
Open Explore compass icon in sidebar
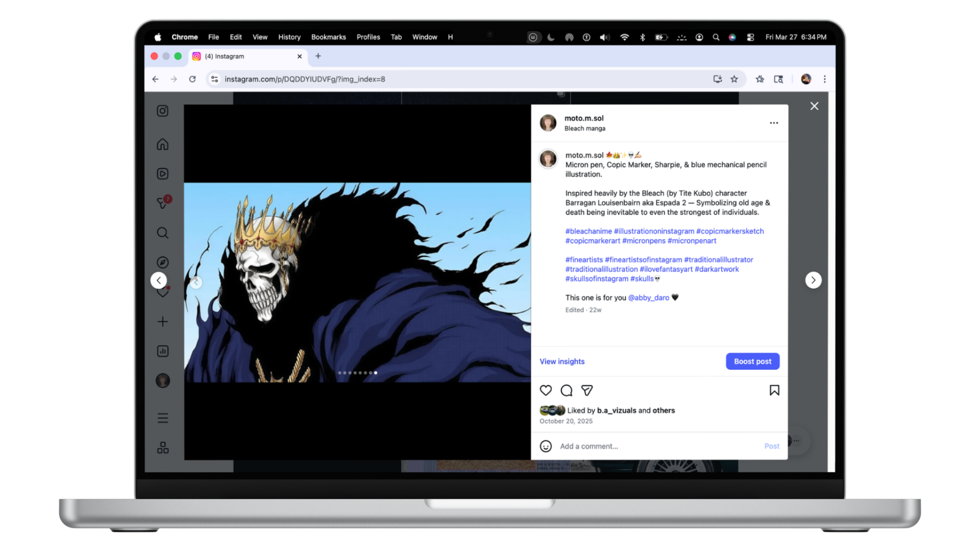(162, 262)
